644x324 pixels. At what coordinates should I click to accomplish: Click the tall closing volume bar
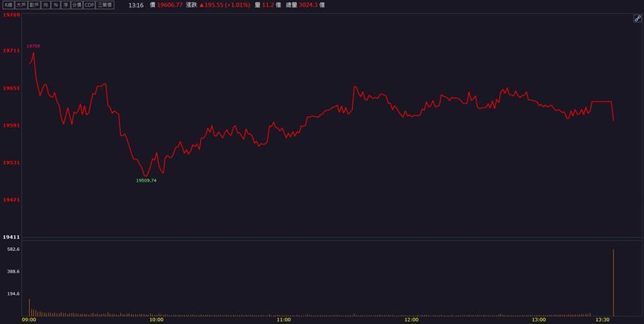[x=613, y=282]
